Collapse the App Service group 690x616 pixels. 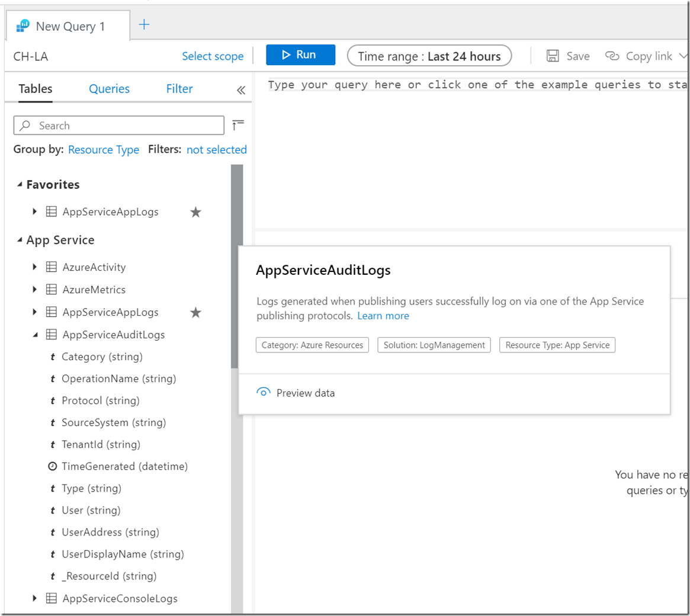(20, 240)
